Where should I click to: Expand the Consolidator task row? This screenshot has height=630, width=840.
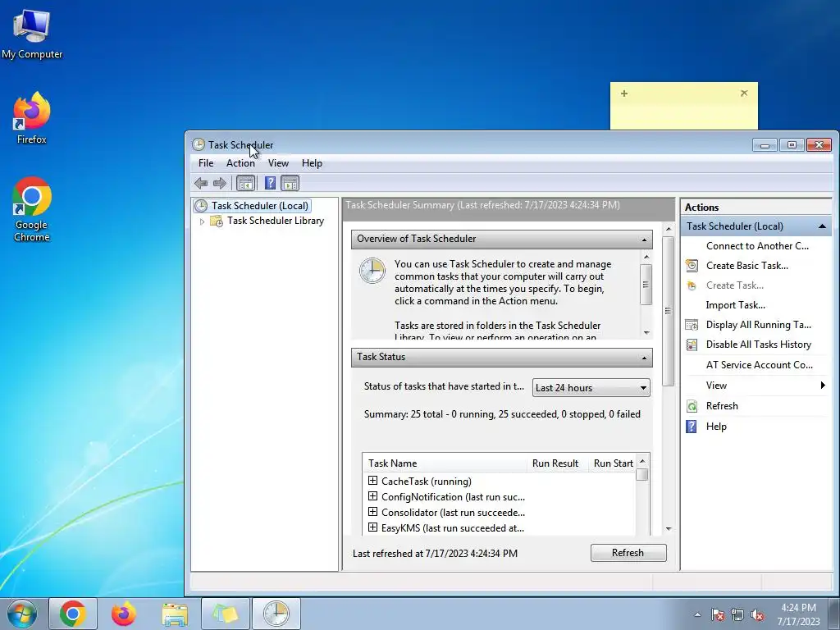point(373,512)
